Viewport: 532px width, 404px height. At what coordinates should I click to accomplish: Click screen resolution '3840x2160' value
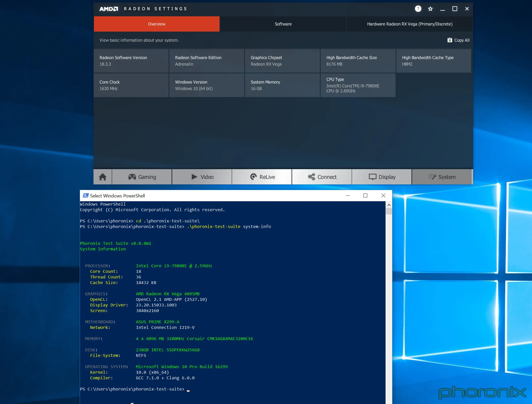[x=147, y=311]
